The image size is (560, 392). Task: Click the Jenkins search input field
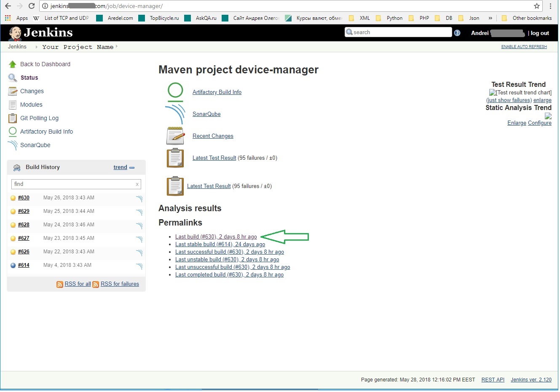(398, 32)
